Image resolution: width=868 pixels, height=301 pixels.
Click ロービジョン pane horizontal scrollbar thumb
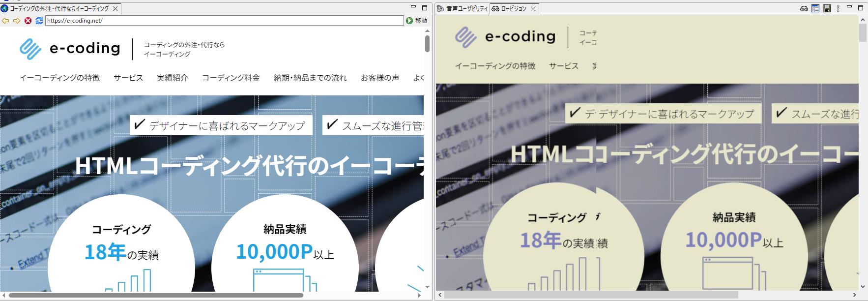(x=591, y=295)
